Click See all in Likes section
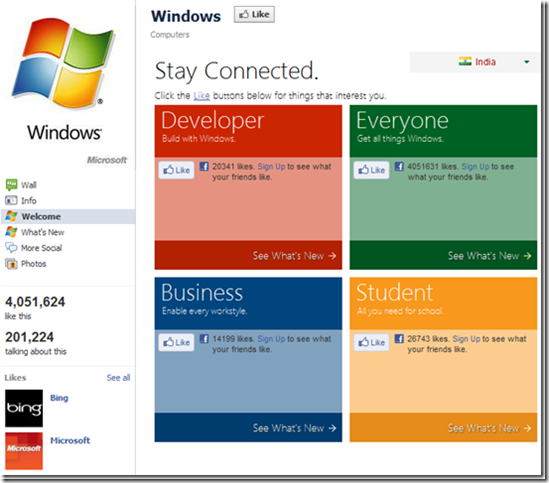Image resolution: width=549 pixels, height=483 pixels. pos(118,378)
